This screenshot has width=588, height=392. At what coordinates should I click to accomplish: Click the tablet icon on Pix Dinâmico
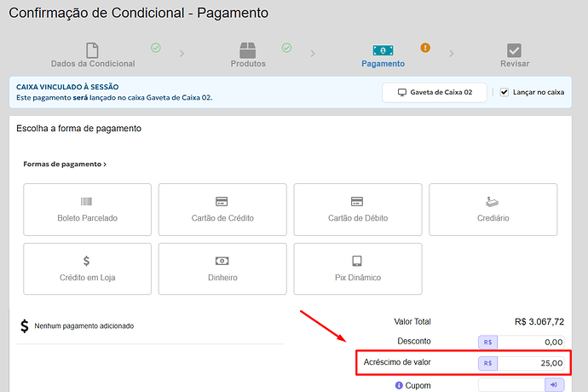[x=357, y=261]
